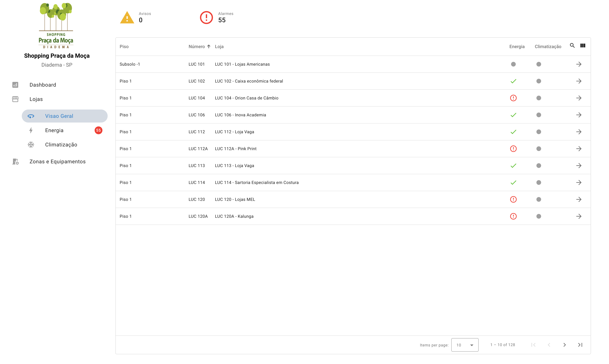The width and height of the screenshot is (609, 364).
Task: Click the Energia alarm indicator for LUC 104
Action: pos(514,98)
